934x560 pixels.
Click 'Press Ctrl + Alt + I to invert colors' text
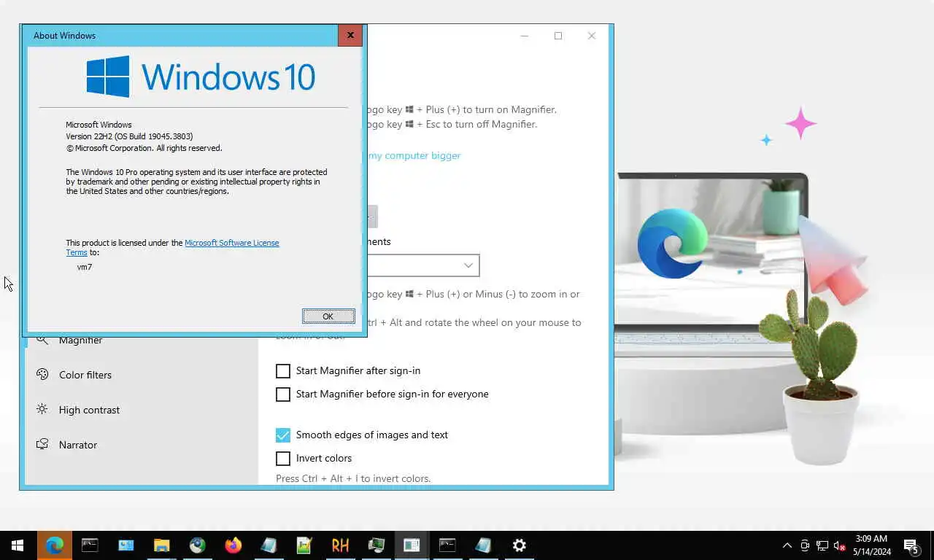[x=353, y=479]
